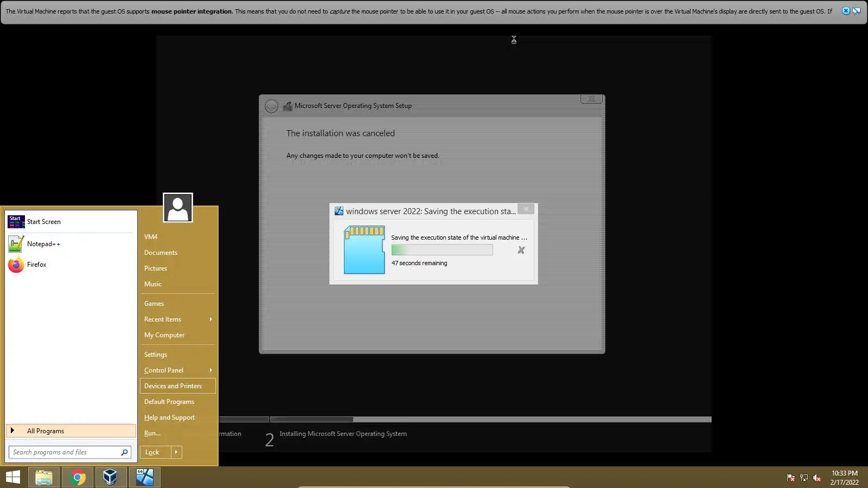Close the Microsoft Server Operating System Setup window
This screenshot has width=868, height=488.
[591, 99]
